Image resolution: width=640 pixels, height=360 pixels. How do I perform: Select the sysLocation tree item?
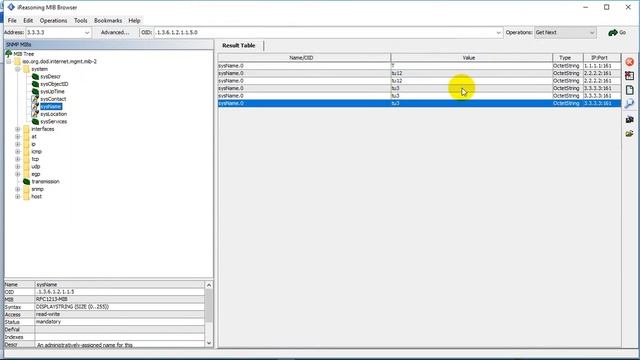[x=53, y=114]
